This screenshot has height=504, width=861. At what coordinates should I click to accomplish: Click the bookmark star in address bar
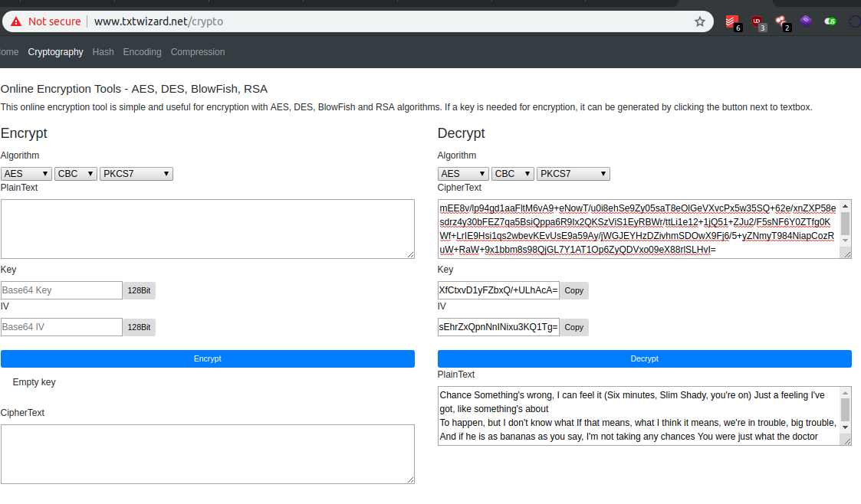[x=699, y=21]
